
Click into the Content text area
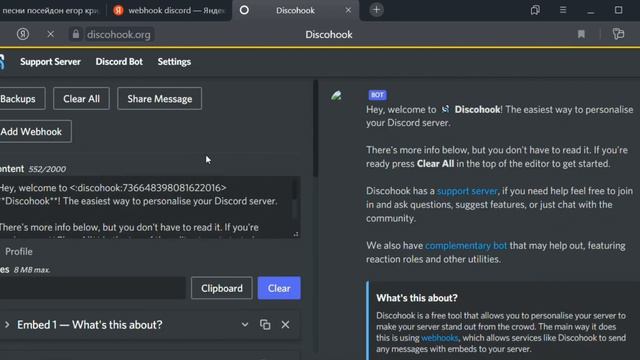point(149,207)
